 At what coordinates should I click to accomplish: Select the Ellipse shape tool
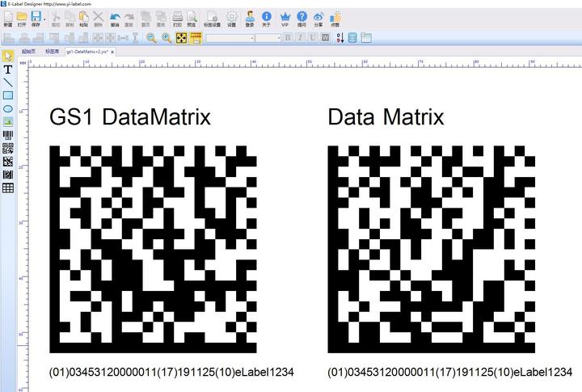[8, 109]
